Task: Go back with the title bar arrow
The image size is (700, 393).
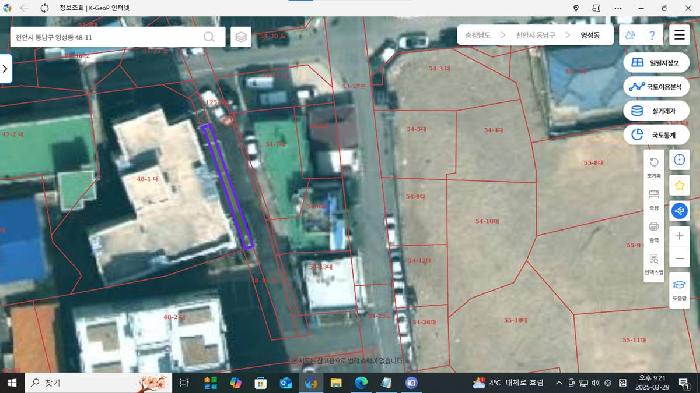Action: tap(24, 8)
